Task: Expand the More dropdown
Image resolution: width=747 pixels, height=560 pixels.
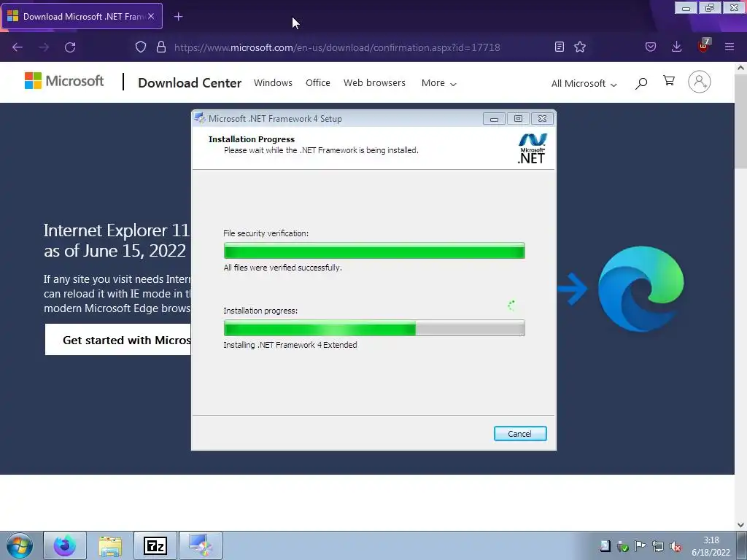Action: click(438, 83)
